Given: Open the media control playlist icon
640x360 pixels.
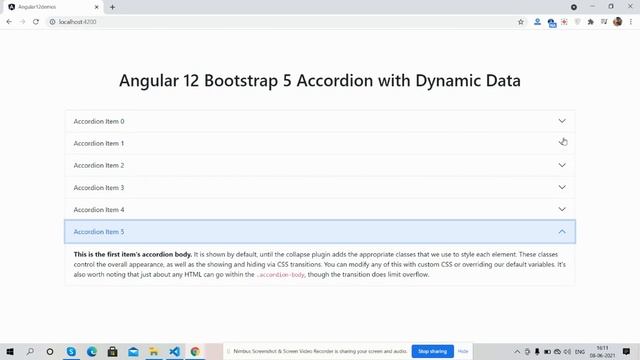Looking at the screenshot, I should coord(604,22).
